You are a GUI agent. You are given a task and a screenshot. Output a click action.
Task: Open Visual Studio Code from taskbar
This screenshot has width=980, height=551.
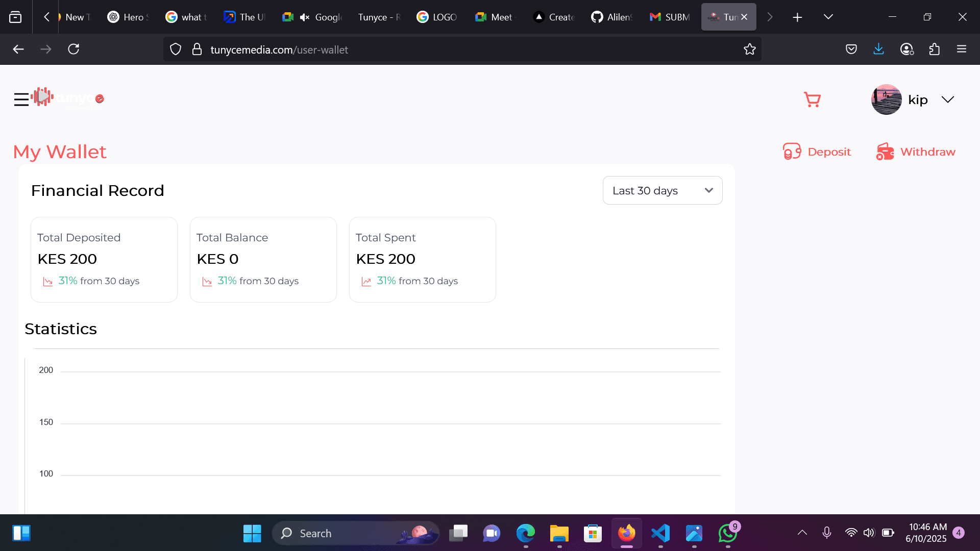pos(660,533)
